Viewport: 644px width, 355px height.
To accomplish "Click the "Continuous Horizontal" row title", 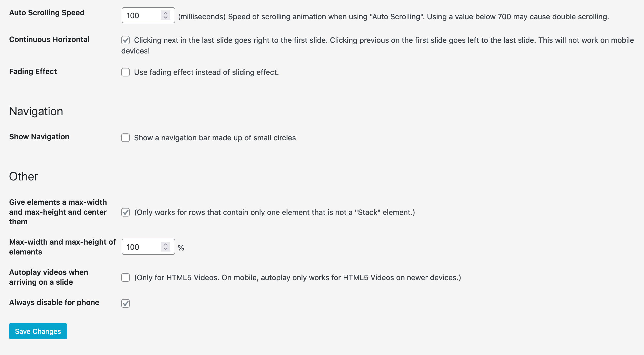I will coord(49,39).
